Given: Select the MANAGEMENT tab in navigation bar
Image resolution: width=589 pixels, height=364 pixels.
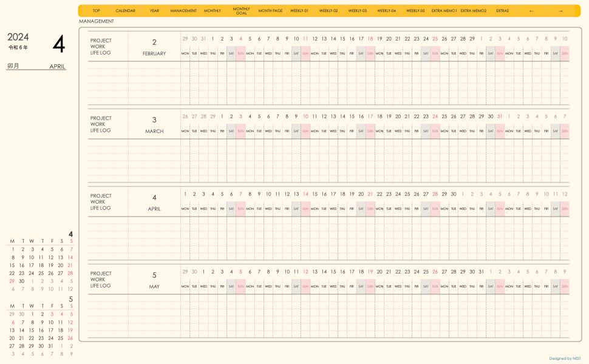Looking at the screenshot, I should click(x=183, y=11).
